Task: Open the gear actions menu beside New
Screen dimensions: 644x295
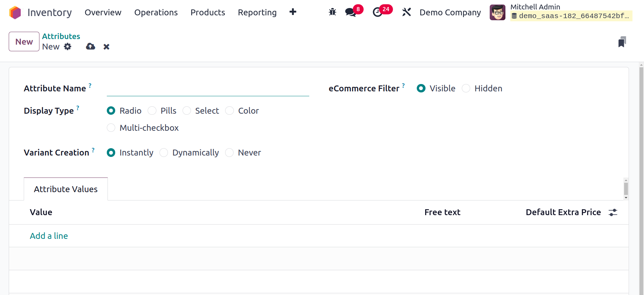Action: click(68, 47)
